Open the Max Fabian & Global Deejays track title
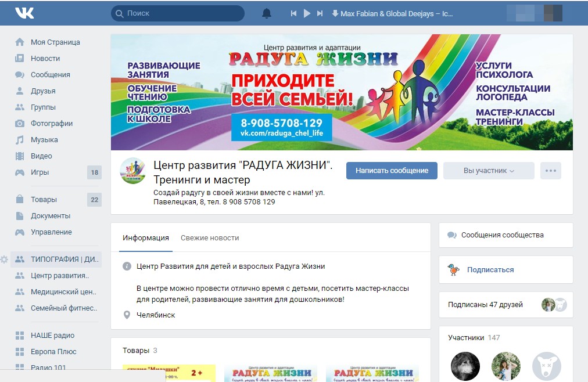The width and height of the screenshot is (588, 382). 397,14
